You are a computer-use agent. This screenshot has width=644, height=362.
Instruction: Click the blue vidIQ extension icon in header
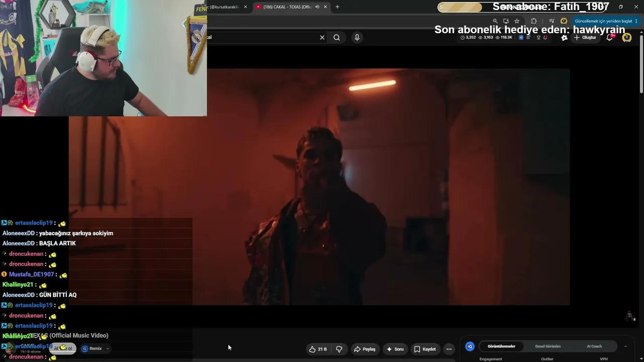(x=521, y=37)
